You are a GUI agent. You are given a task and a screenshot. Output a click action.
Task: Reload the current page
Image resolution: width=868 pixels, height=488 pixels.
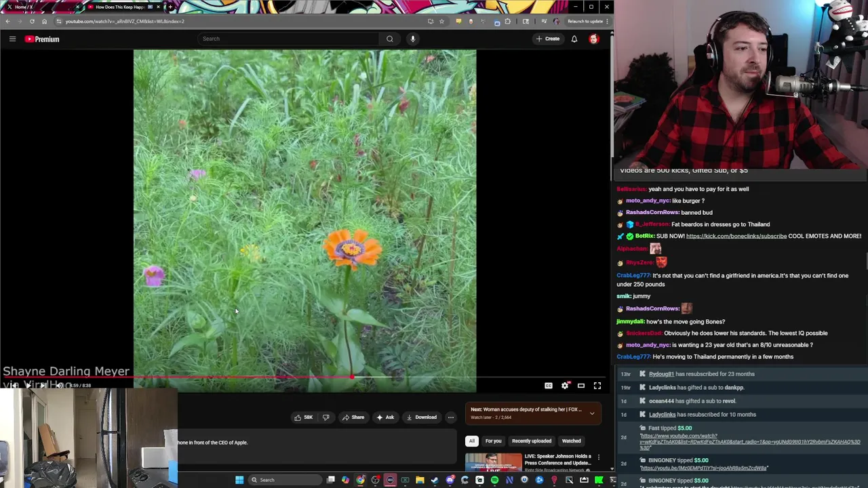pos(32,21)
